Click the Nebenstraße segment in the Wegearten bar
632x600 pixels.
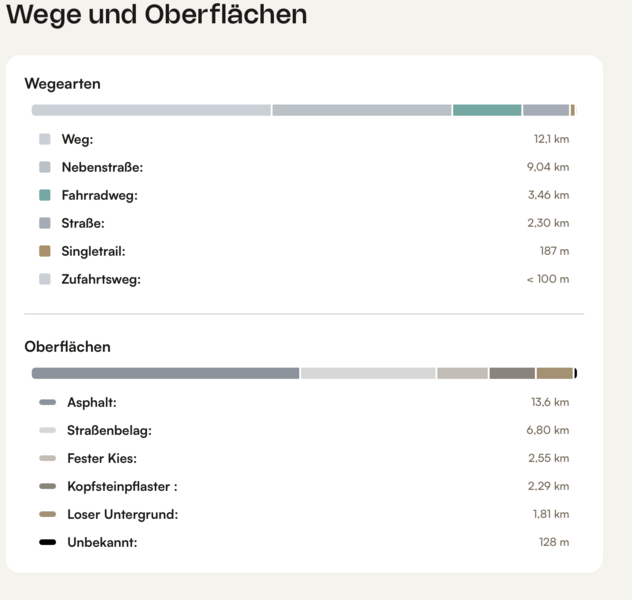(x=362, y=110)
